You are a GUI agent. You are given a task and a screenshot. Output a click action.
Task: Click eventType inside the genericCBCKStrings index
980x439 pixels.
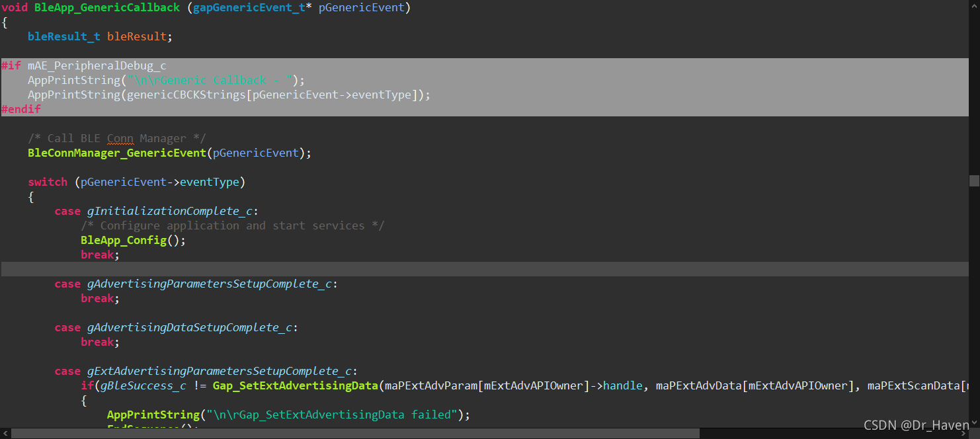pos(382,95)
